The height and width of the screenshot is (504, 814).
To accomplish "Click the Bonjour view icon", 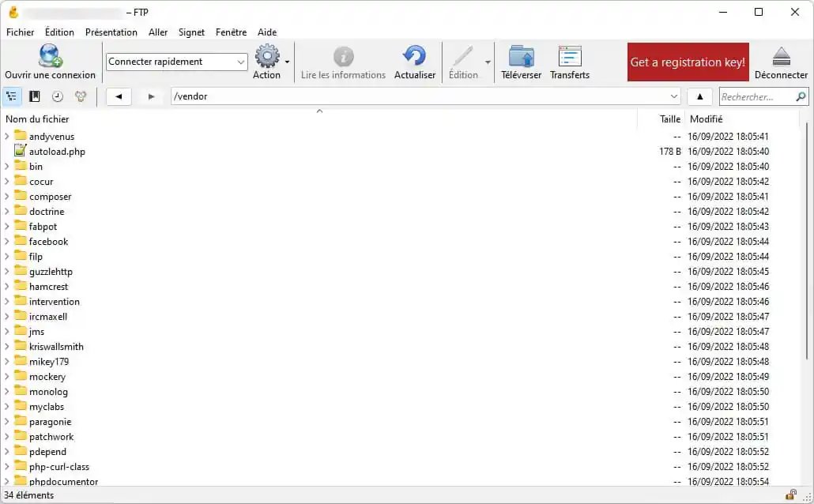I will click(x=81, y=96).
